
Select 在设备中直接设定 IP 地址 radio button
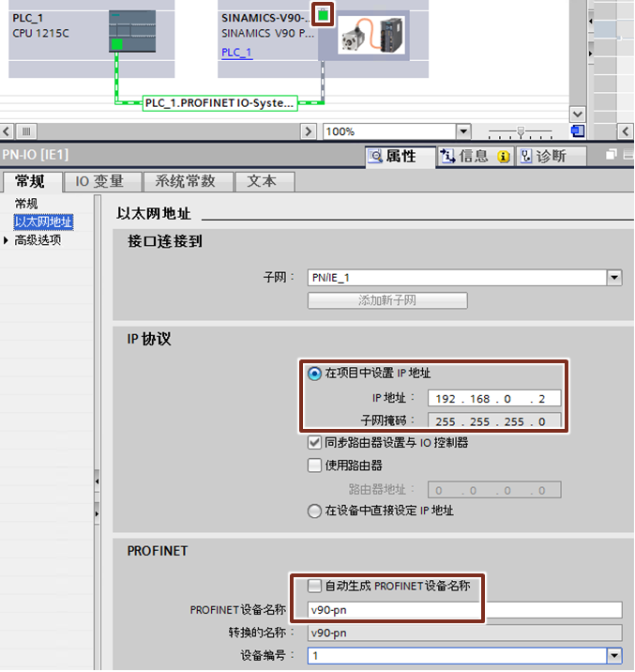click(x=314, y=511)
